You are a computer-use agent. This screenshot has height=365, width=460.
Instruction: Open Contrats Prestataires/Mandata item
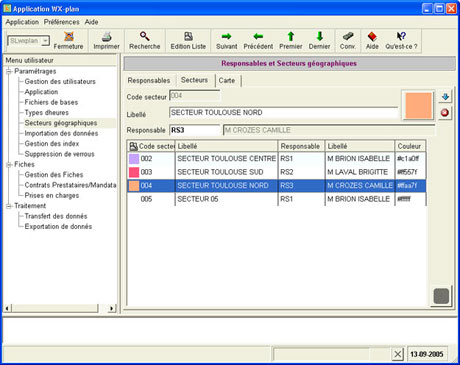tap(70, 185)
